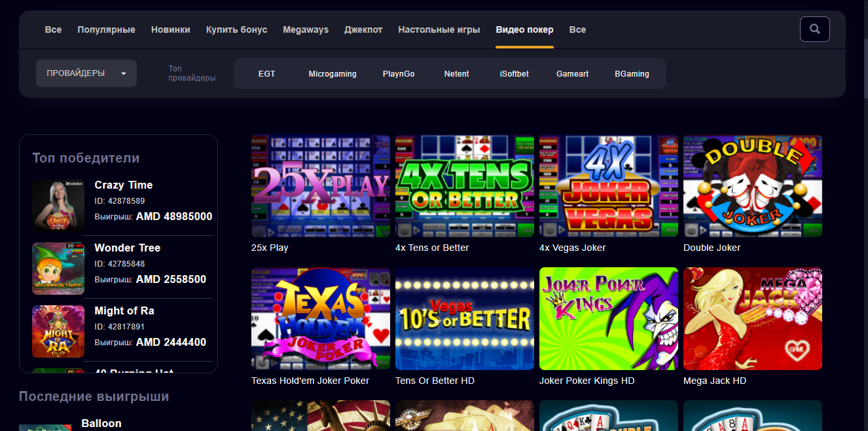Open the Купить бонус tab

(x=236, y=29)
